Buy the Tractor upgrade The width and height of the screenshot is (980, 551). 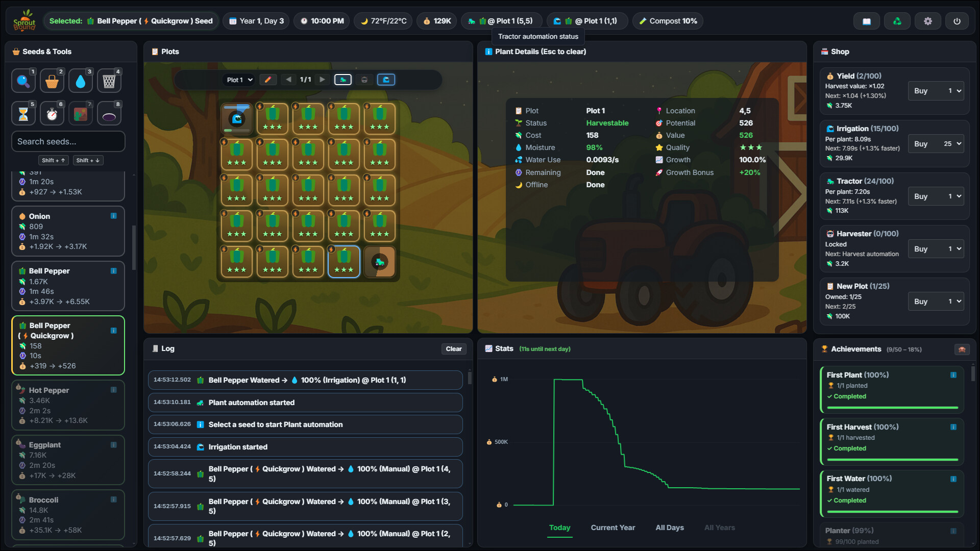click(x=921, y=196)
